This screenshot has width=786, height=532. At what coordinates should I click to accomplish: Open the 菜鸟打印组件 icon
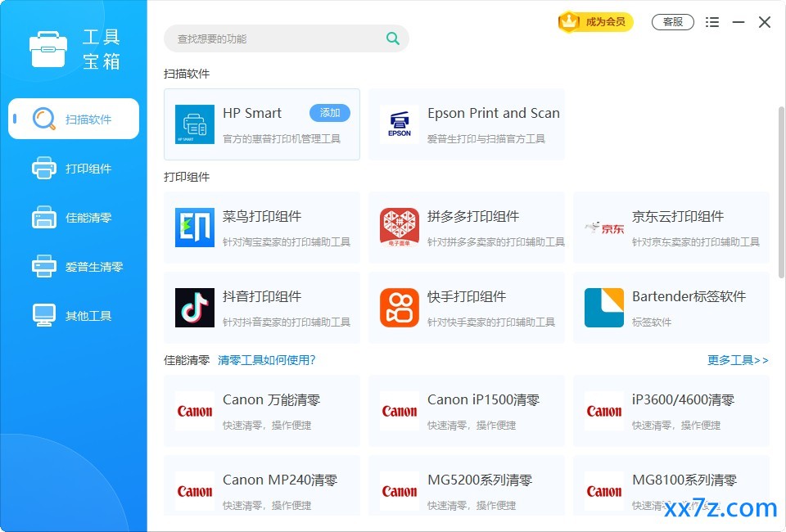pyautogui.click(x=195, y=228)
